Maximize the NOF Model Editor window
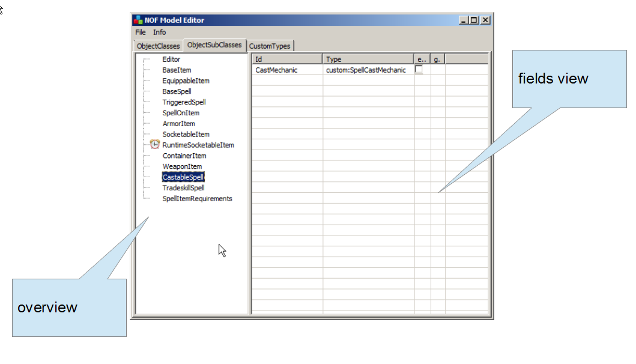Screen dimensions: 636x364 click(474, 20)
